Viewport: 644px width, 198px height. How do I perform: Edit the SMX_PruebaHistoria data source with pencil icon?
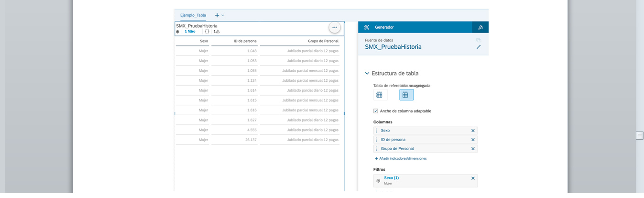click(x=479, y=47)
